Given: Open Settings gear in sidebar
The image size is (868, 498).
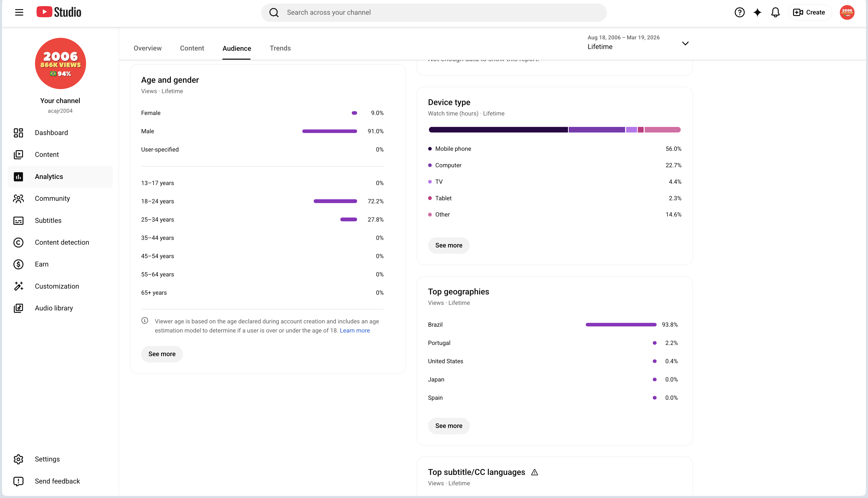Looking at the screenshot, I should coord(19,459).
